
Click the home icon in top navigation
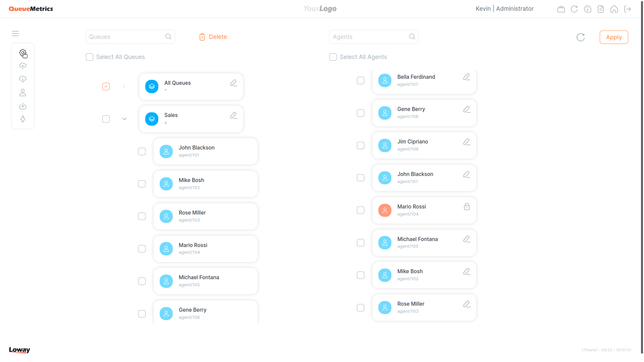coord(615,8)
